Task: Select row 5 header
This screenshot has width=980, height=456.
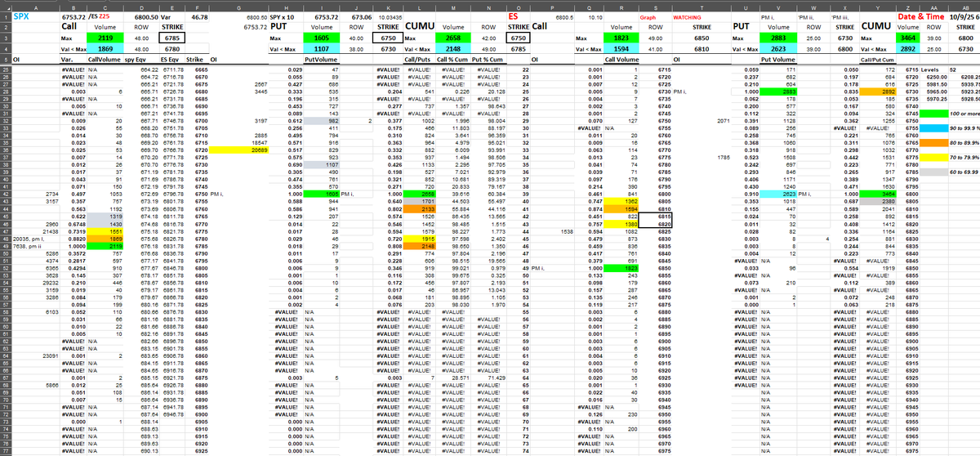Action: point(4,60)
